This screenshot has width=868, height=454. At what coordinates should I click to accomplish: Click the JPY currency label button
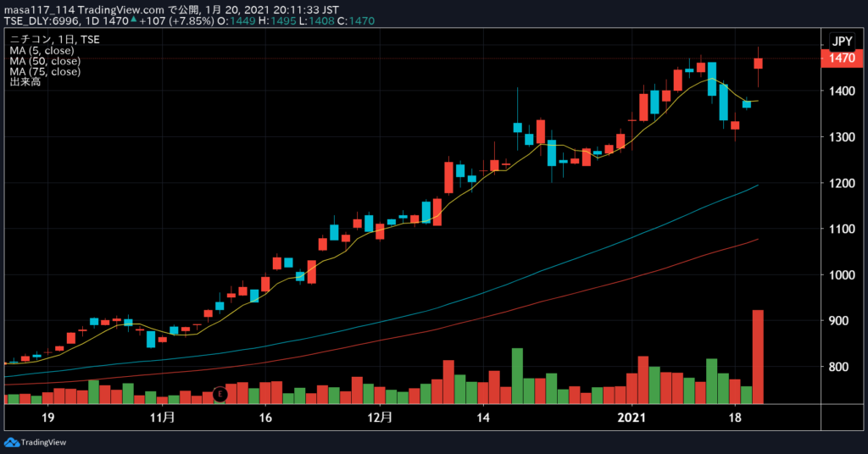[842, 41]
